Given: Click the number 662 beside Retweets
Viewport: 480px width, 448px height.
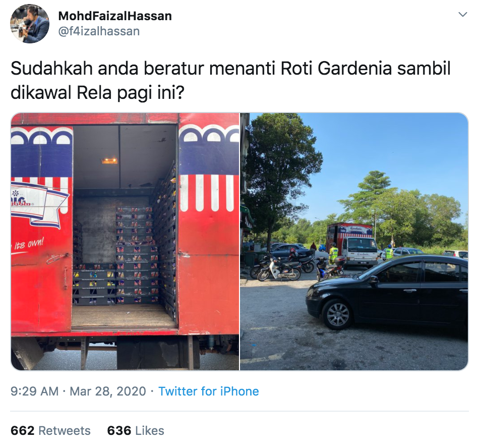Looking at the screenshot, I should (x=22, y=430).
